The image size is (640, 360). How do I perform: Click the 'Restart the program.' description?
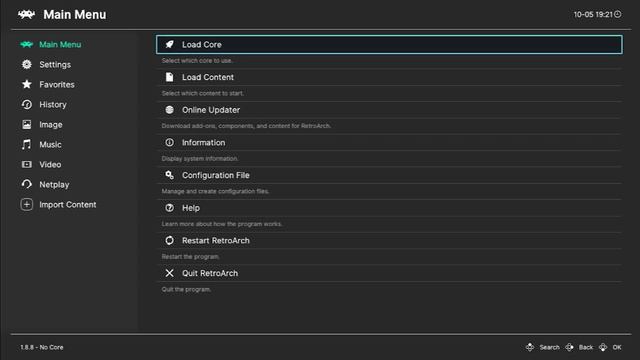coord(190,256)
